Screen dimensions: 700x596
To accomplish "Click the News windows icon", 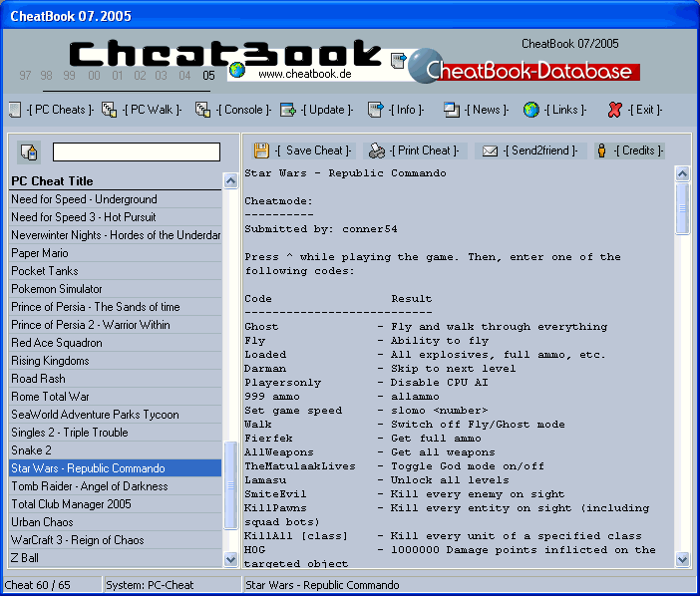I will [x=452, y=110].
